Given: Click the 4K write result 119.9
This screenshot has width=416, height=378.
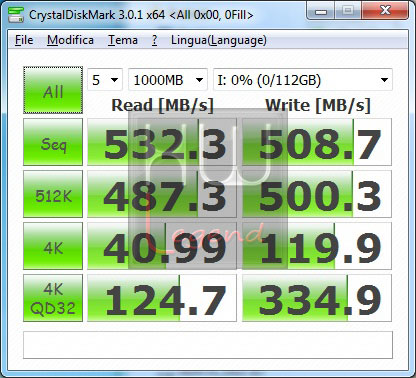Looking at the screenshot, I should 317,246.
